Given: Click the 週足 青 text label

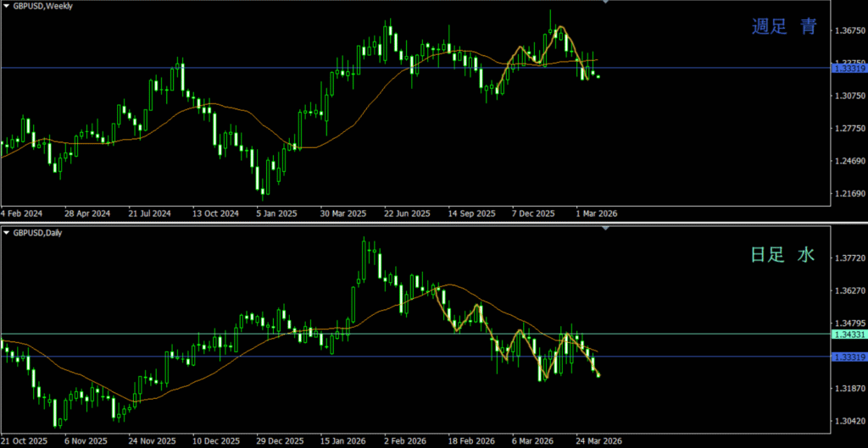Looking at the screenshot, I should 784,27.
